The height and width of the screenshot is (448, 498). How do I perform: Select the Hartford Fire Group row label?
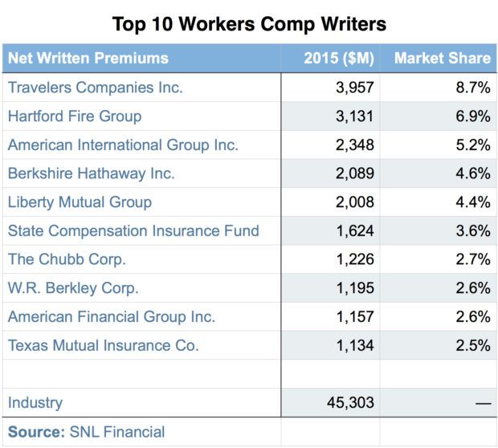click(75, 116)
